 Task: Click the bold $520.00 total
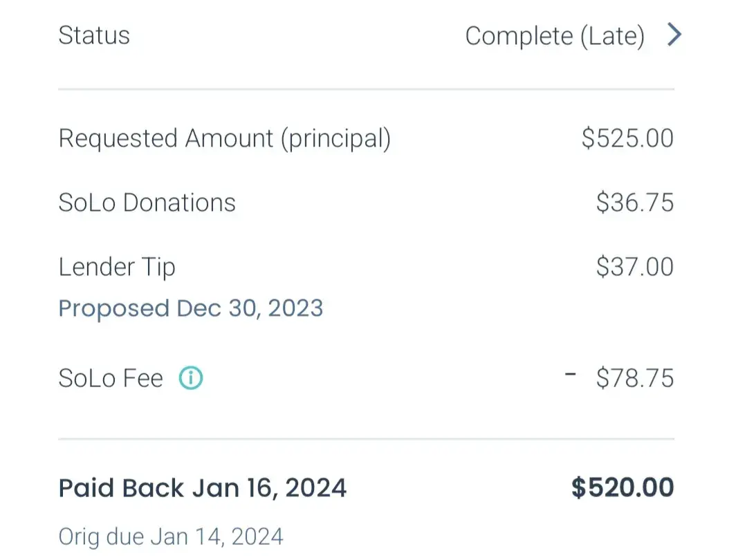pos(622,488)
